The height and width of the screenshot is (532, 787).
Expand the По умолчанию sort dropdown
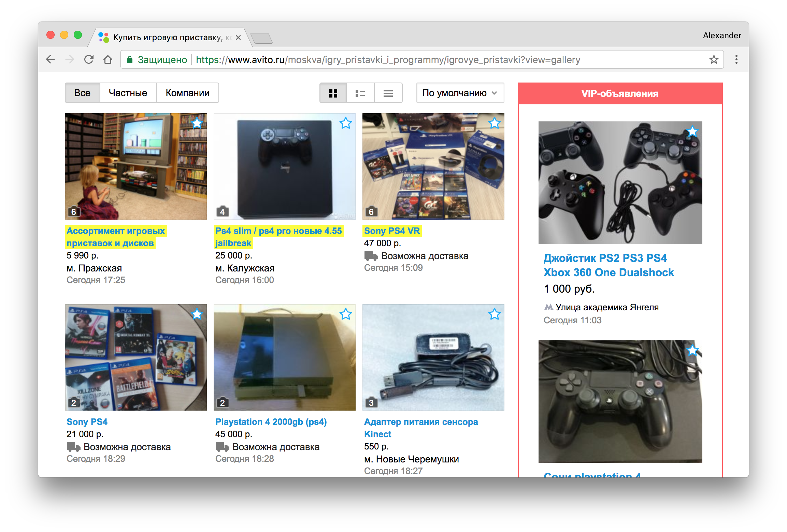[460, 93]
